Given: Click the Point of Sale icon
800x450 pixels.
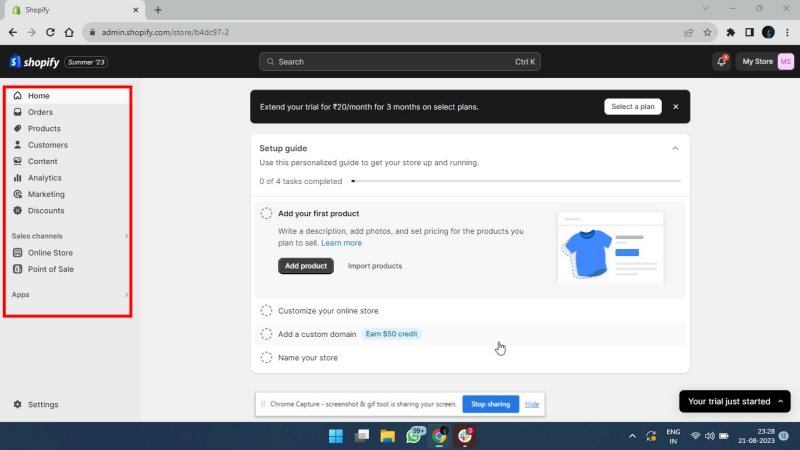Looking at the screenshot, I should pos(17,269).
